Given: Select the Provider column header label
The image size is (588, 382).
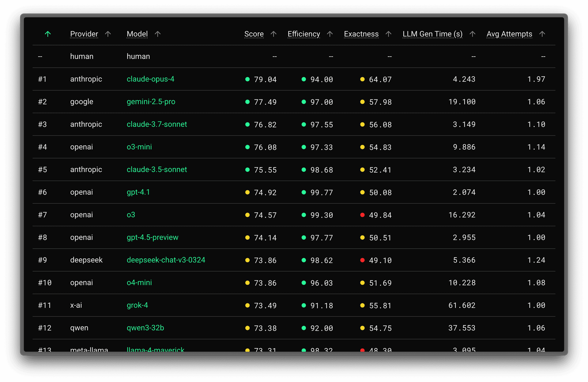Looking at the screenshot, I should pos(84,34).
